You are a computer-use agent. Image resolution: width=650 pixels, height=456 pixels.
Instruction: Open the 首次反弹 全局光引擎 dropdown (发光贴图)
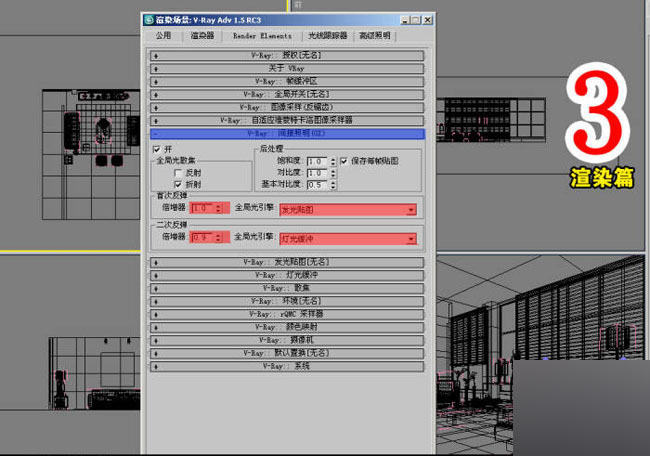348,210
